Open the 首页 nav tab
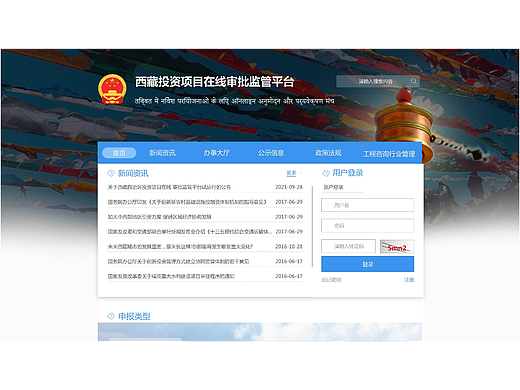Viewport: 520px width, 390px height. point(119,153)
